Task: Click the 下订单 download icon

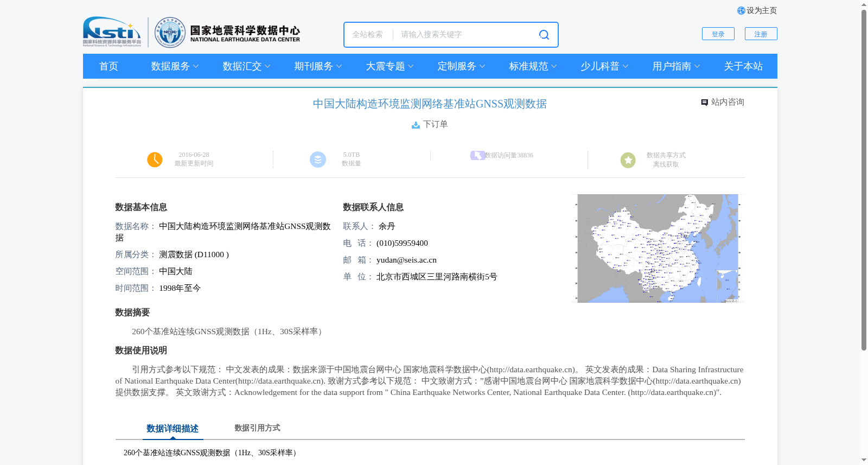Action: click(x=416, y=125)
